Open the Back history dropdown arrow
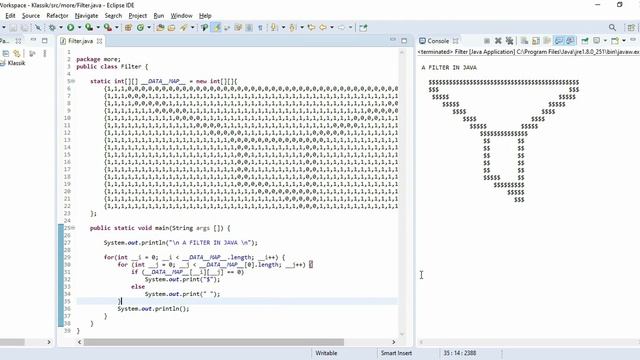Screen dimensions: 640x360 tap(331, 28)
